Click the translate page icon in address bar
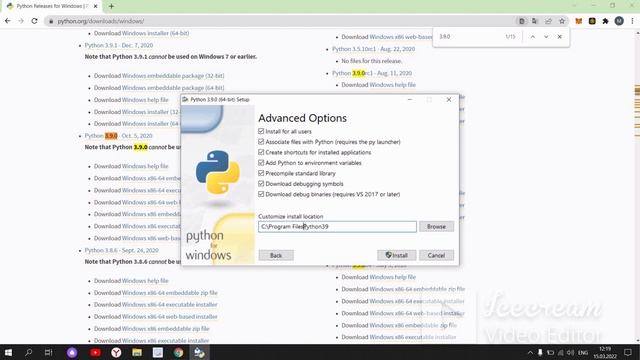The height and width of the screenshot is (360, 640). (535, 21)
